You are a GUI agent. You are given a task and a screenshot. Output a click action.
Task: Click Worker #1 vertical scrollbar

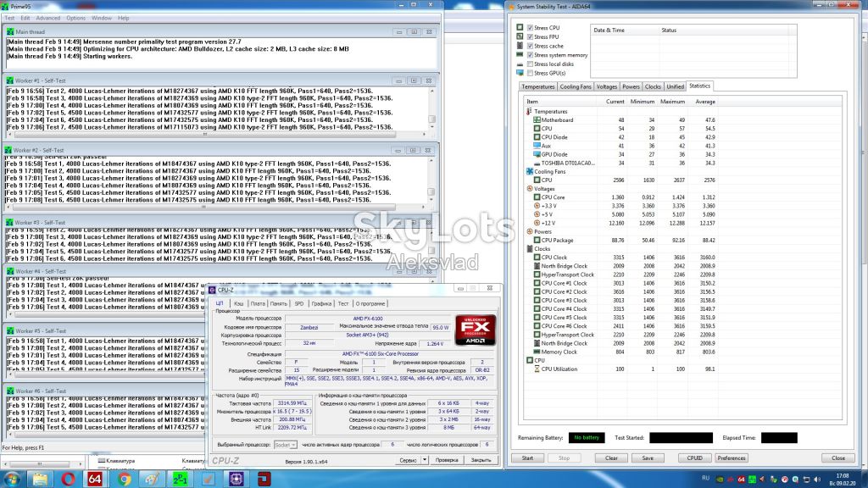point(431,109)
